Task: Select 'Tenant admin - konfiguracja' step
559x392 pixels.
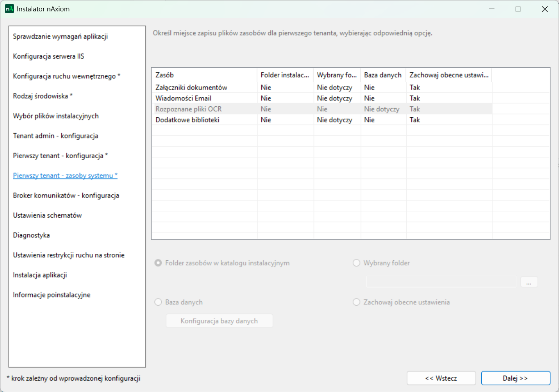Action: point(55,136)
